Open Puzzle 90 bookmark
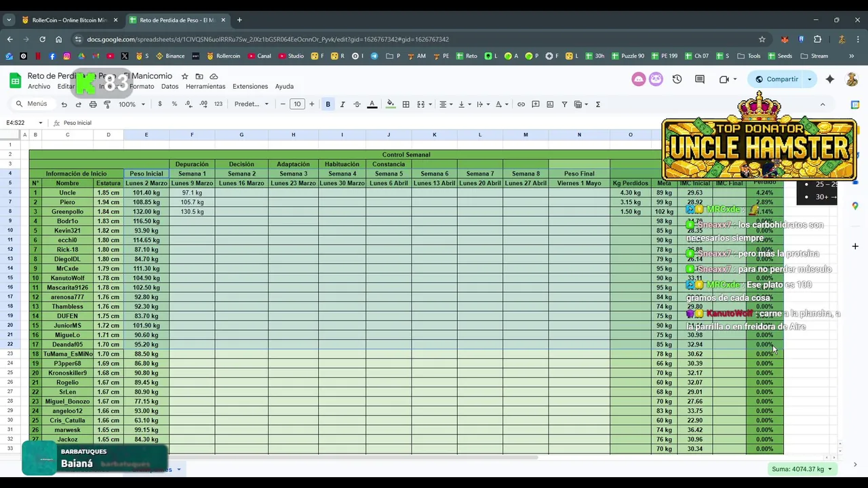The image size is (868, 488). 627,56
